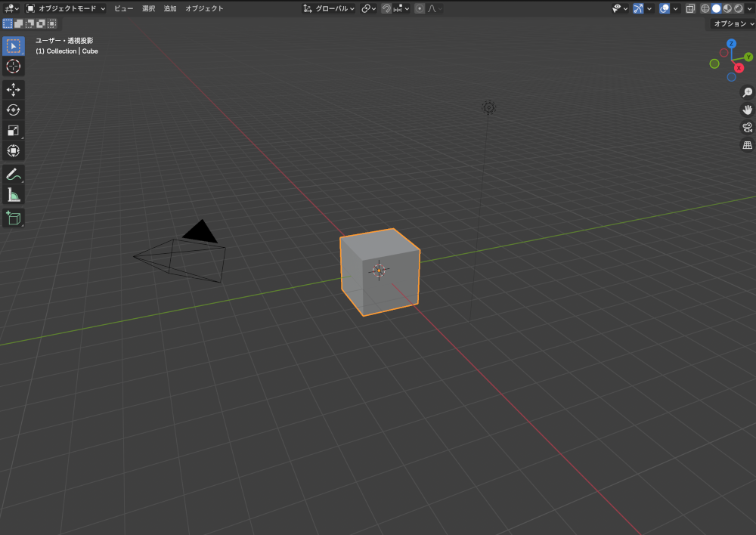Select the Scale tool
756x535 pixels.
pos(13,130)
